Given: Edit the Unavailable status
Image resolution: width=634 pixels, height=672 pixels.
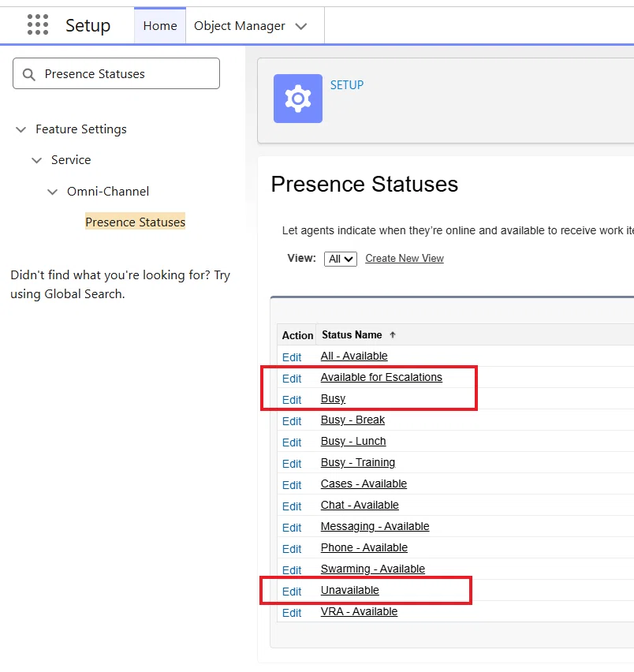Looking at the screenshot, I should coord(292,592).
